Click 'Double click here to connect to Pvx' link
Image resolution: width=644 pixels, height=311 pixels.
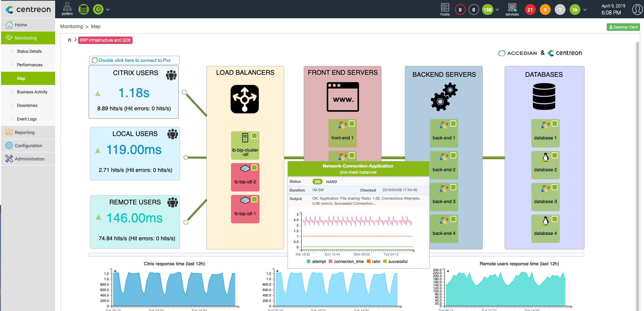(x=134, y=60)
